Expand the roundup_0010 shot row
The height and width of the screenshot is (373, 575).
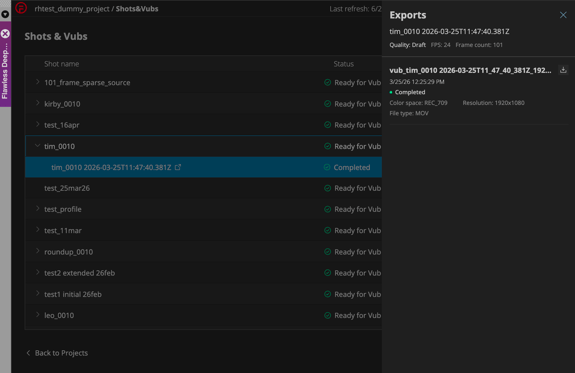[37, 251]
